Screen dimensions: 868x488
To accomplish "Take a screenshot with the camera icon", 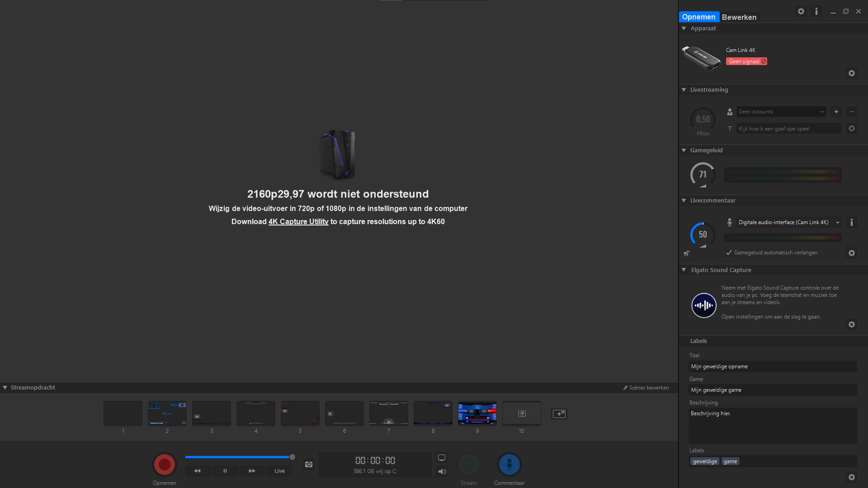I will click(x=309, y=465).
